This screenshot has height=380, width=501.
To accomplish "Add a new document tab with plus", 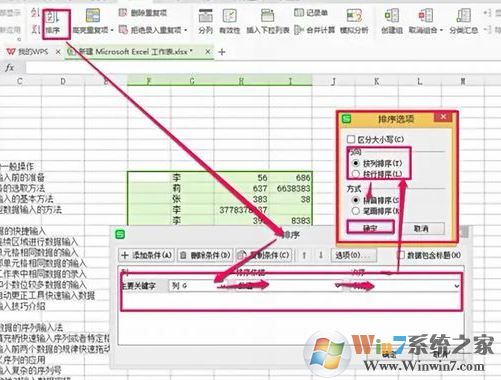I will pyautogui.click(x=222, y=52).
